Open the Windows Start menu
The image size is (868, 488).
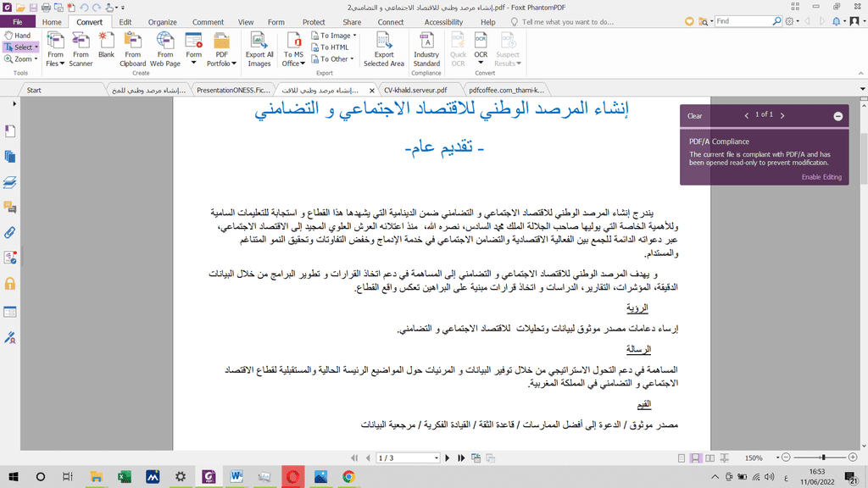click(x=14, y=476)
